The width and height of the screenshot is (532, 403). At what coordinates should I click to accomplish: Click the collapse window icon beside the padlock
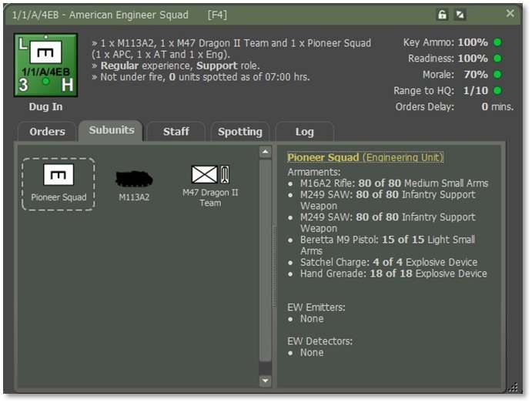(x=460, y=15)
